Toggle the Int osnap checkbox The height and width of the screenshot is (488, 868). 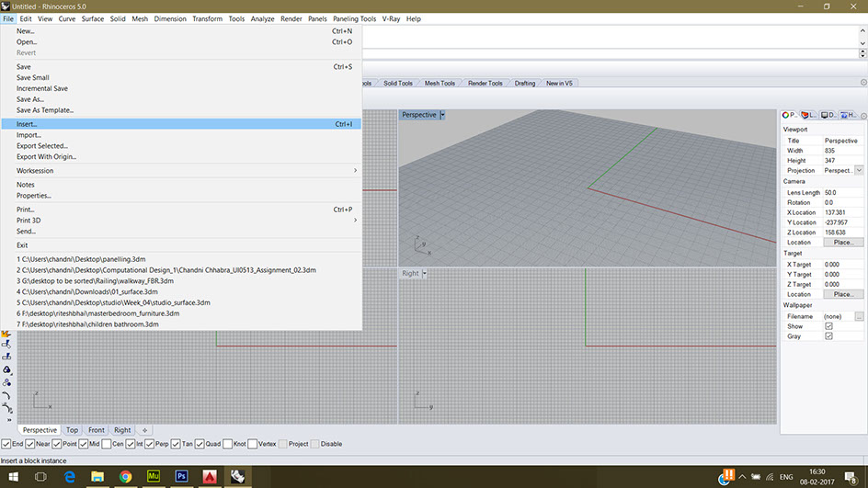click(130, 444)
